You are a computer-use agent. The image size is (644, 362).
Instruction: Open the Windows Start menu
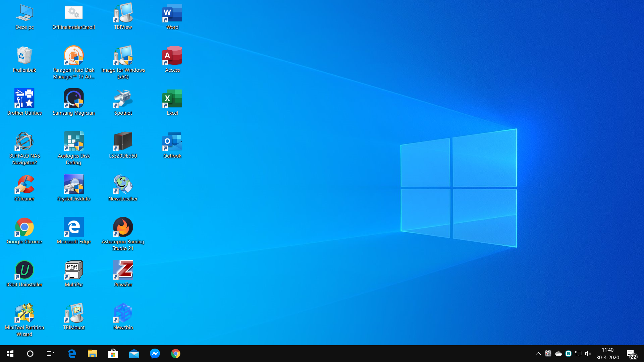tap(10, 354)
